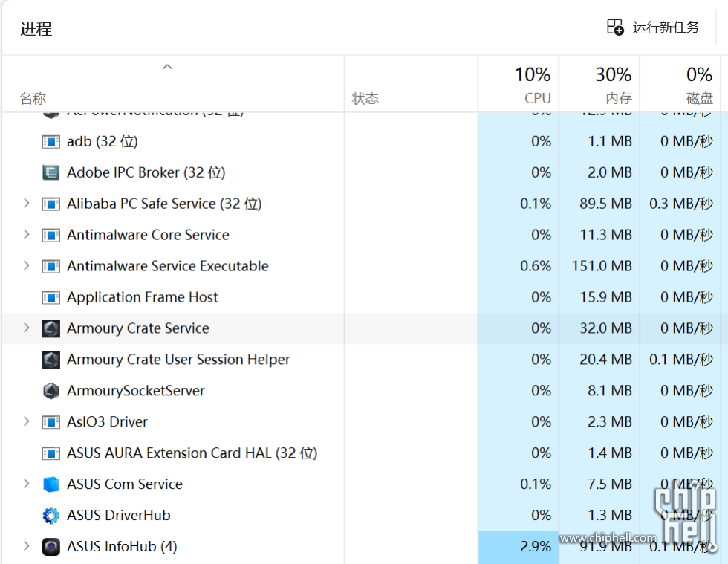Expand the AsIO3 Driver group
This screenshot has width=728, height=564.
click(27, 421)
